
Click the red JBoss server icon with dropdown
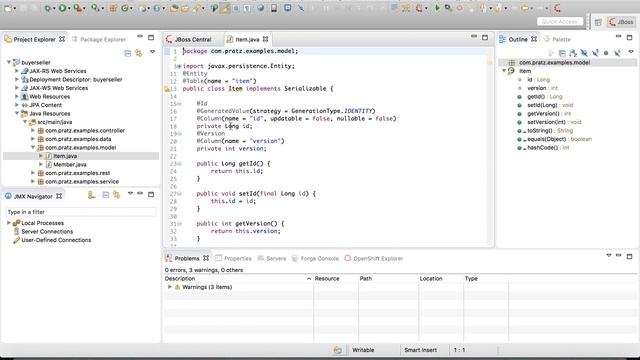(419, 8)
